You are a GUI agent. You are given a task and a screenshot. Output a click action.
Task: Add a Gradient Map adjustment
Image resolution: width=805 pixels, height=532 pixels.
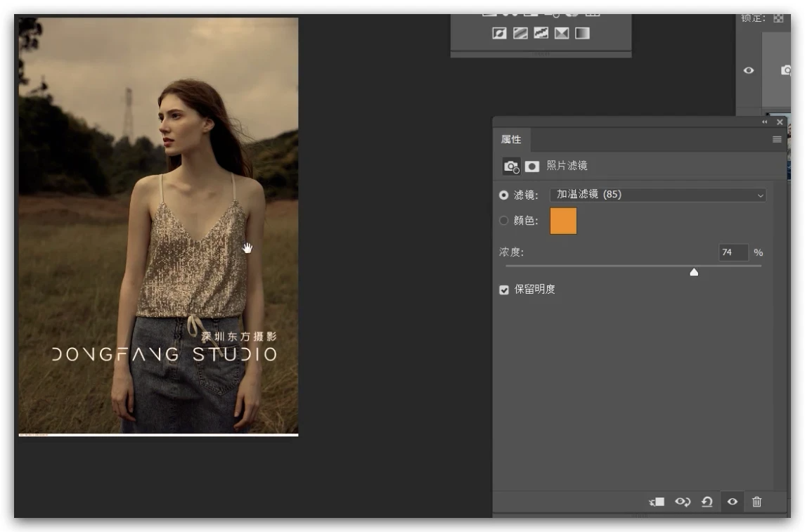[x=582, y=33]
